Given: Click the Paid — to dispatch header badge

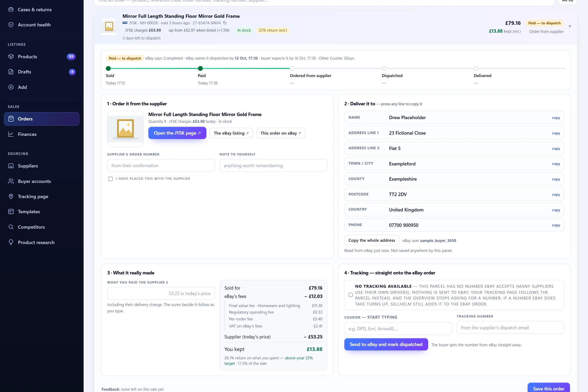Looking at the screenshot, I should point(544,23).
